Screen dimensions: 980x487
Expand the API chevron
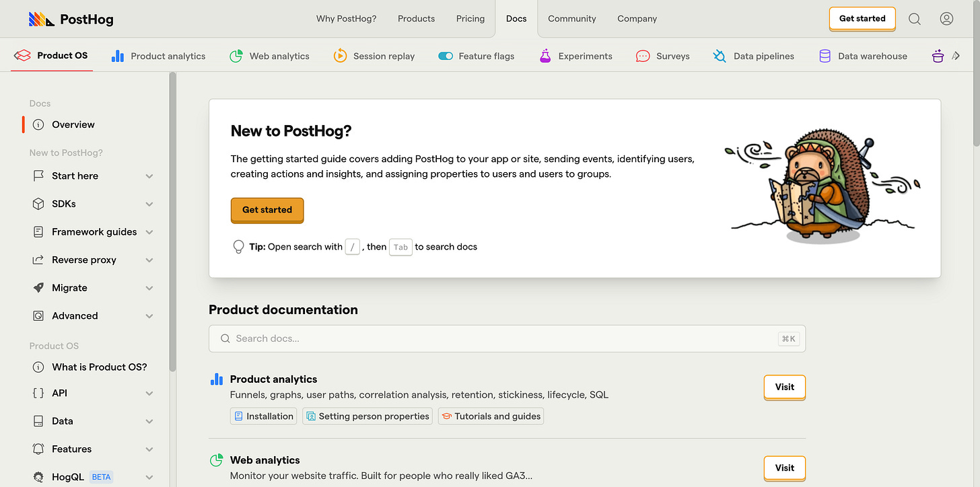pyautogui.click(x=149, y=394)
